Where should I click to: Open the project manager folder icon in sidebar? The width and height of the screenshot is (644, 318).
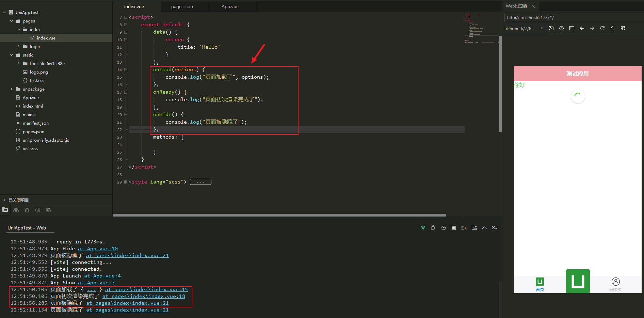pos(5,210)
